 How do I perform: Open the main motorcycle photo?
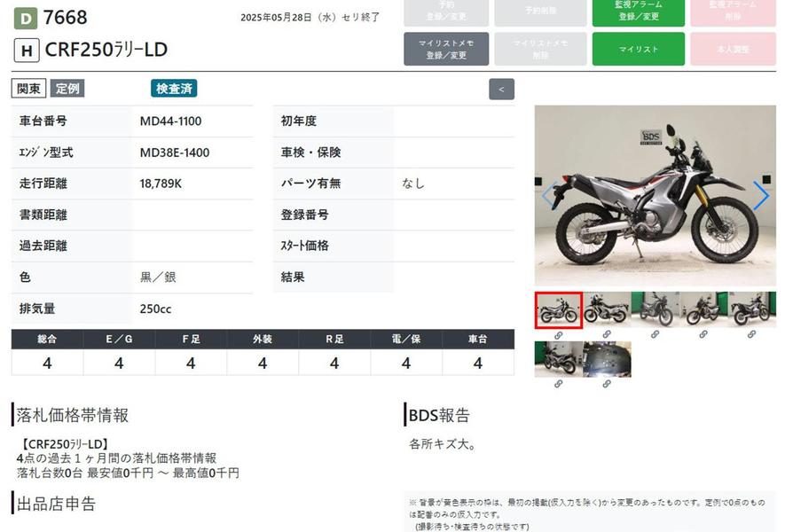(x=655, y=196)
